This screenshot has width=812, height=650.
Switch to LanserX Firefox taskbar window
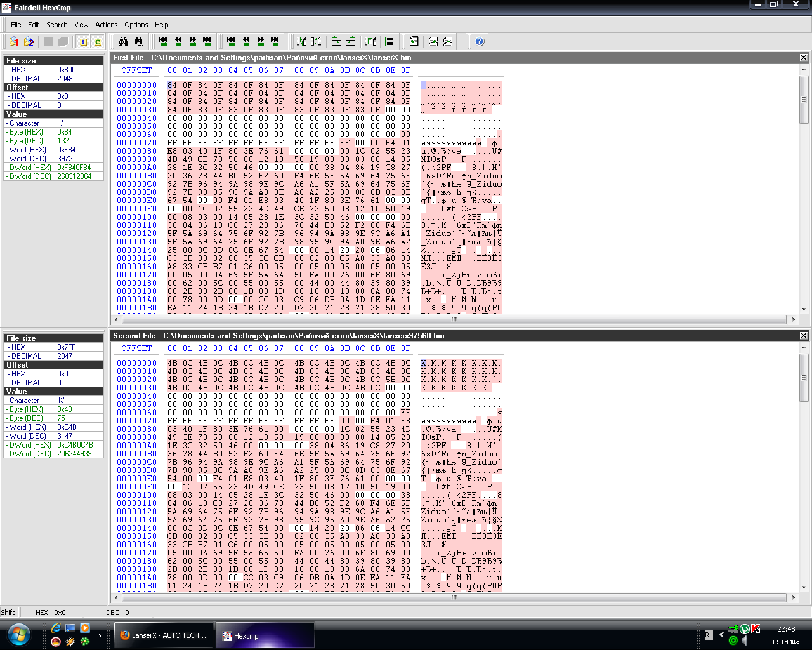(x=164, y=635)
